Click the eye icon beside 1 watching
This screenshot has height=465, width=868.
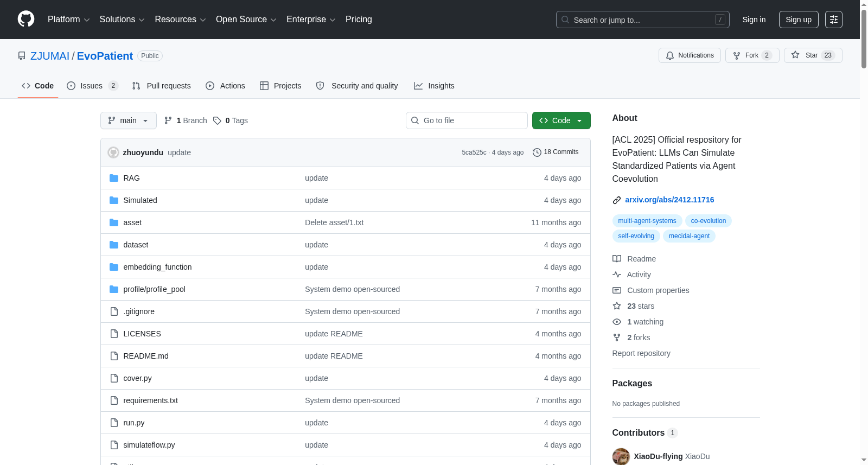tap(617, 322)
